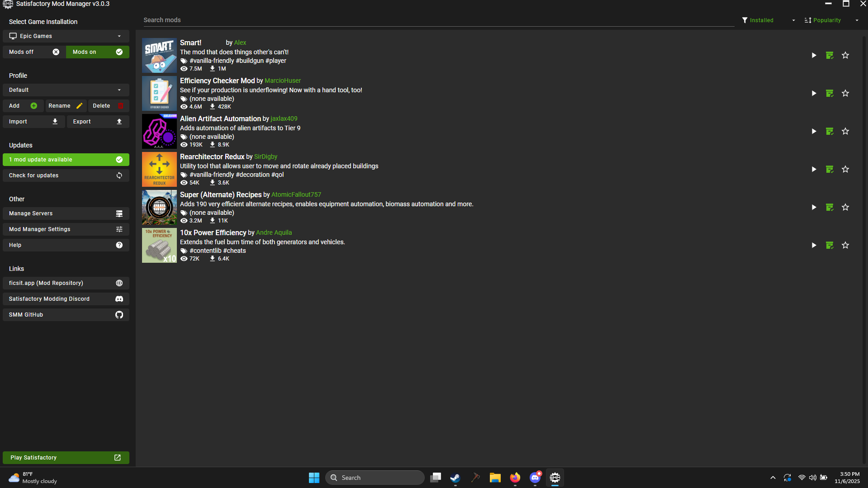Select the Rearchitector Redux title
Viewport: 868px width, 488px height.
pos(212,156)
